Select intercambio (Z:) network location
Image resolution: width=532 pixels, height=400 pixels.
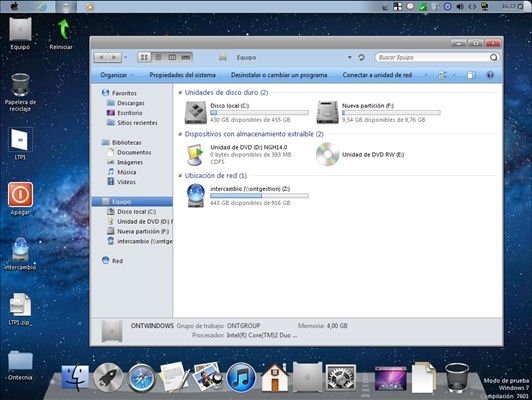[x=247, y=196]
